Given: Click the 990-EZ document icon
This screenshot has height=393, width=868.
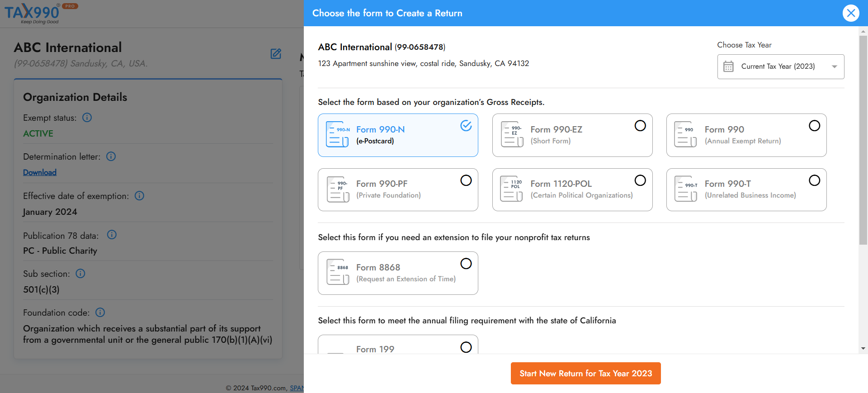Looking at the screenshot, I should tap(512, 134).
